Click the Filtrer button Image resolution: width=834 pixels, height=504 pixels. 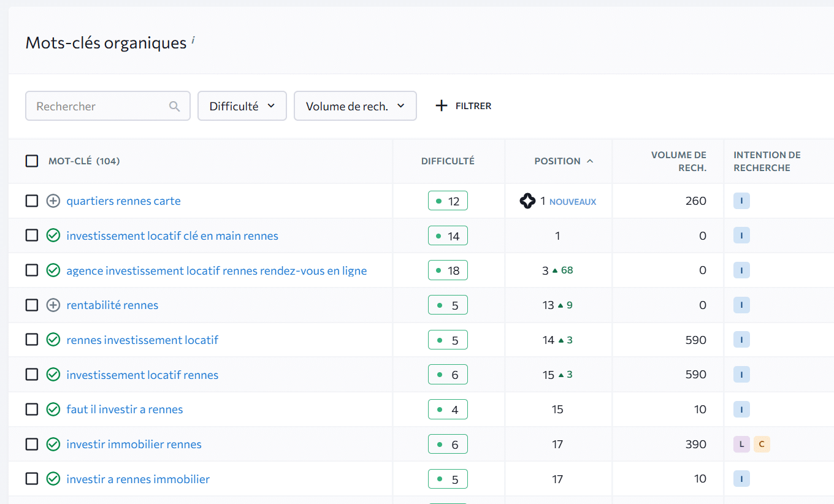tap(464, 106)
